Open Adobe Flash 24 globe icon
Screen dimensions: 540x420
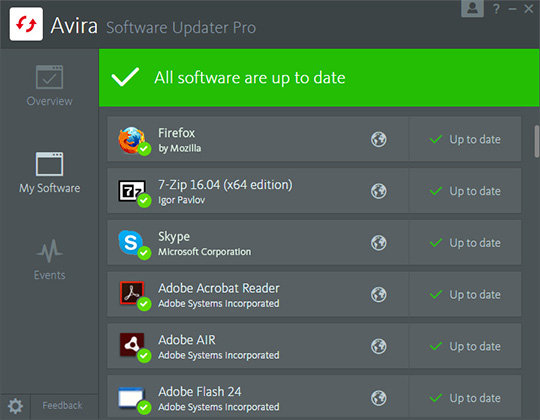click(x=379, y=398)
